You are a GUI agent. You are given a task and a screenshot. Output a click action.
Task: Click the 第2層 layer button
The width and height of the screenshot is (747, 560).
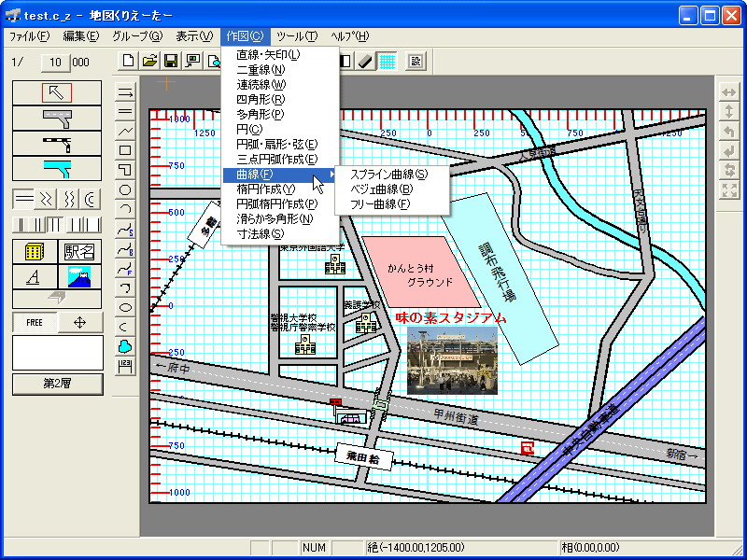(x=57, y=384)
